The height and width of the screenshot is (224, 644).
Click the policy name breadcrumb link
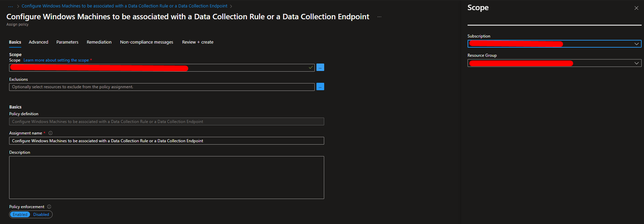(124, 6)
